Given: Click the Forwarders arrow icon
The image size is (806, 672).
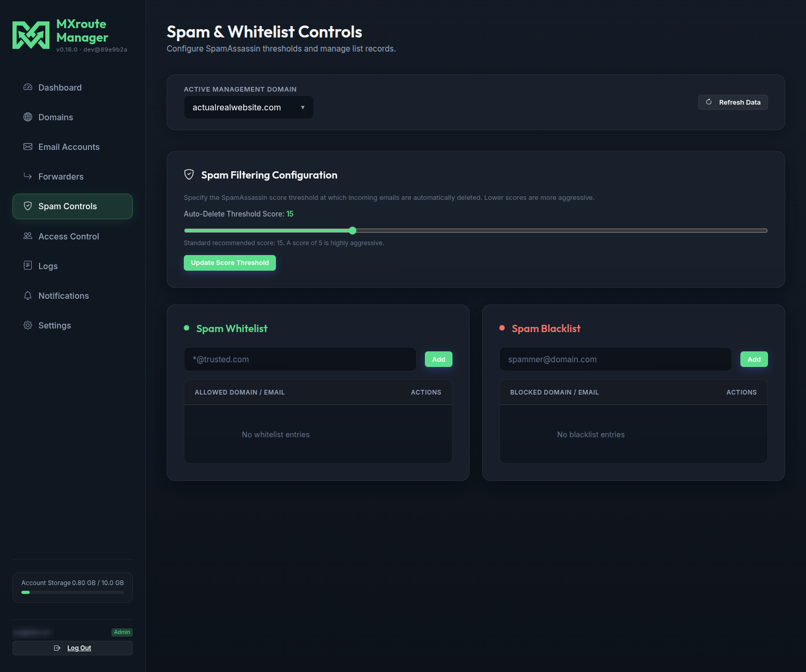Looking at the screenshot, I should coord(28,176).
